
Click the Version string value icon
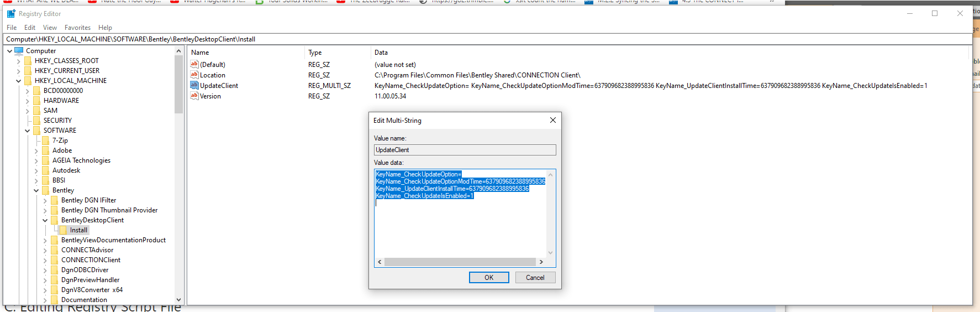pyautogui.click(x=194, y=96)
